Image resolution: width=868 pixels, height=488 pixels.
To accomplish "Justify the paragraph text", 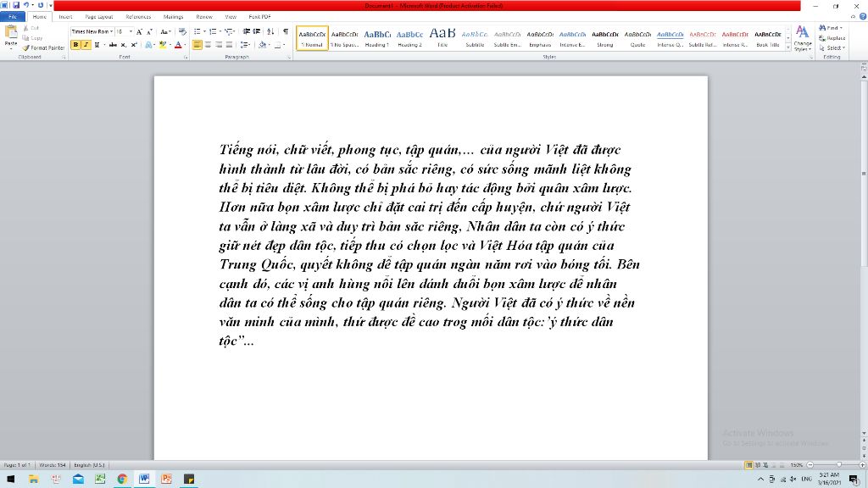I will [x=229, y=45].
